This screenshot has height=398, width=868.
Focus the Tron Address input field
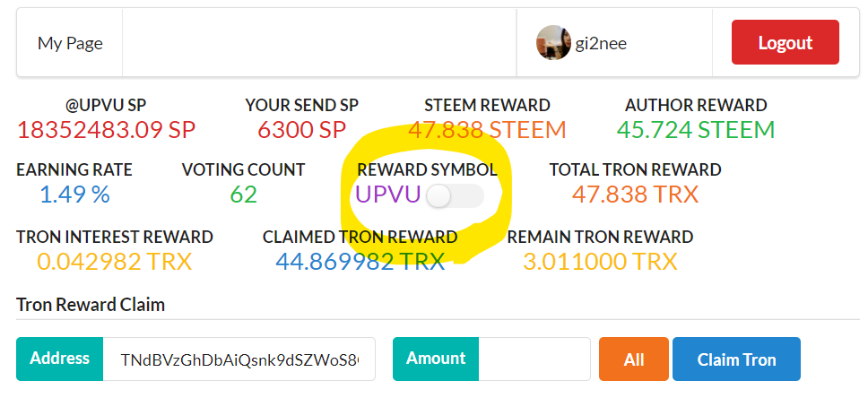[239, 359]
